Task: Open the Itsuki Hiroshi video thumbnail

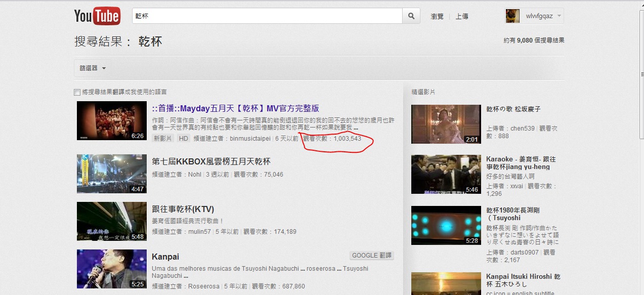Action: click(x=446, y=283)
